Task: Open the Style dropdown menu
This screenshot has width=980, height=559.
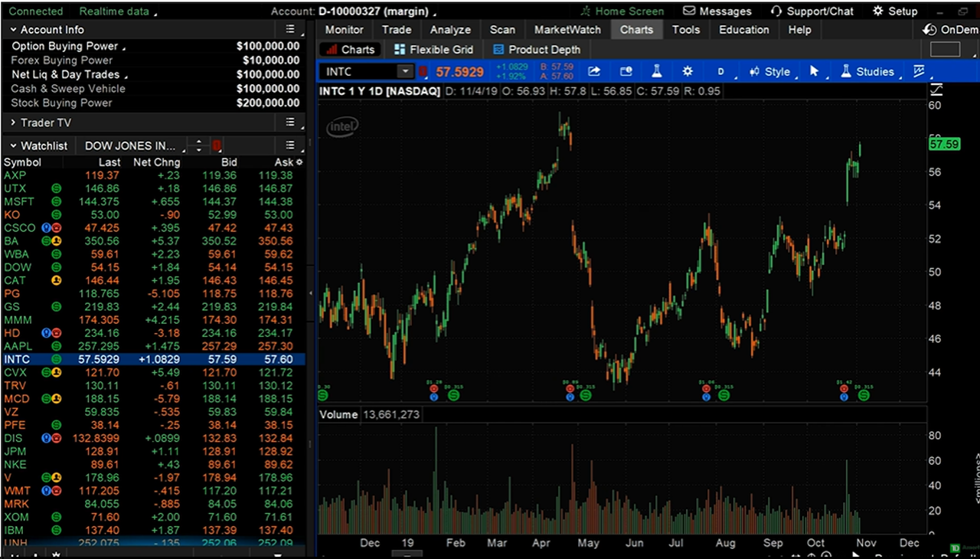Action: pos(770,71)
